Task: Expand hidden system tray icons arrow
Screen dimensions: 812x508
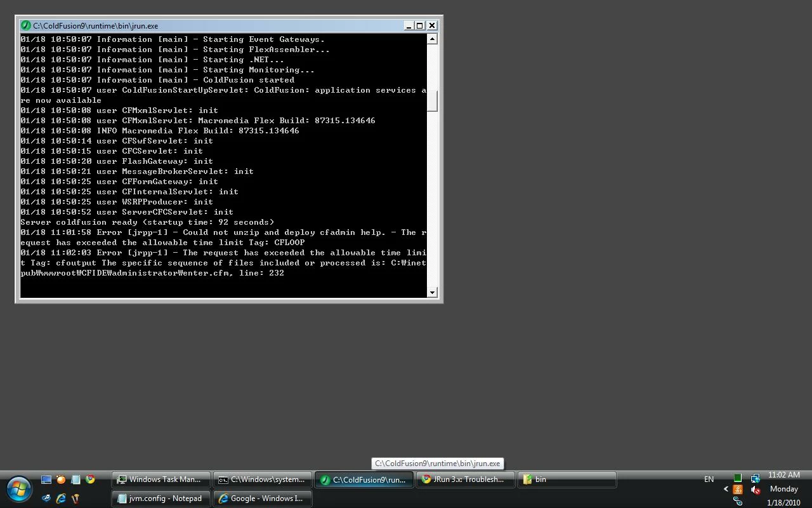Action: pyautogui.click(x=726, y=489)
